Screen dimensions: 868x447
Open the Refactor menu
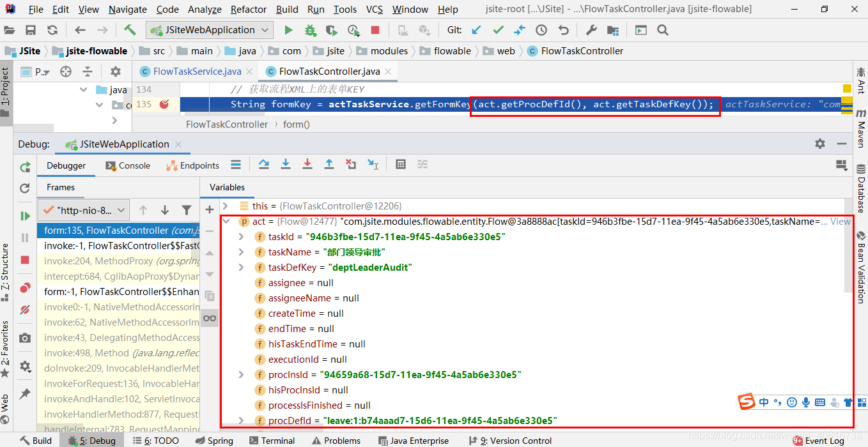[x=249, y=10]
